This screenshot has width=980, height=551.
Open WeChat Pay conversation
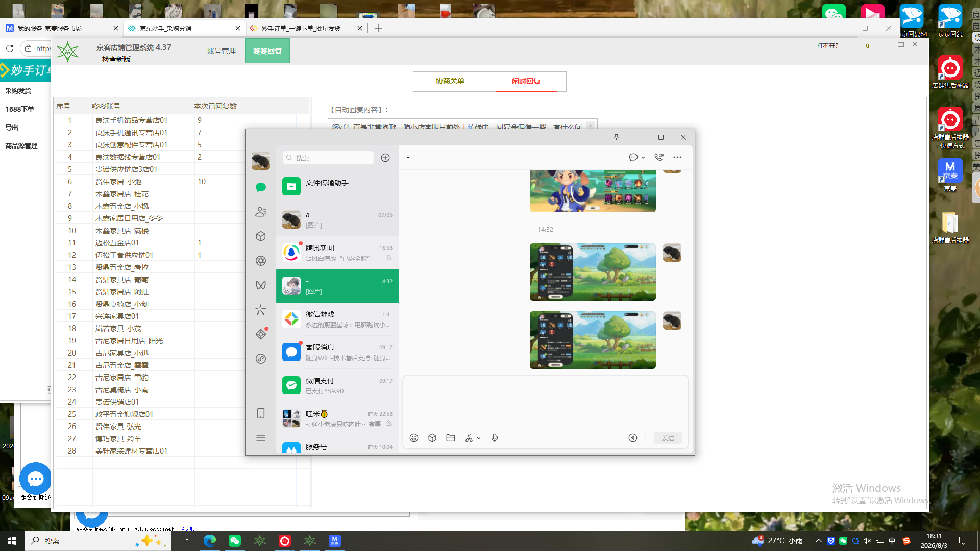337,385
